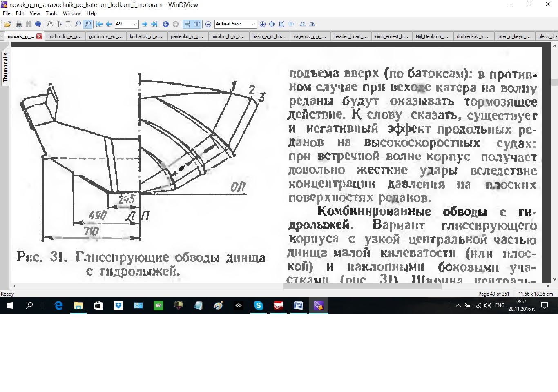Image resolution: width=558 pixels, height=392 pixels.
Task: Toggle facing pages layout
Action: pos(197,24)
